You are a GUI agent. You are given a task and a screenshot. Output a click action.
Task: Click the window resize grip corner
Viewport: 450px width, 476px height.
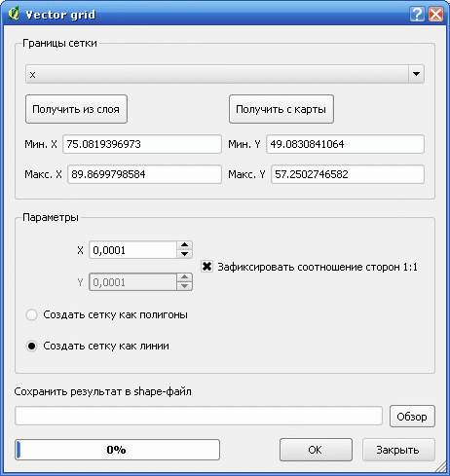[440, 466]
